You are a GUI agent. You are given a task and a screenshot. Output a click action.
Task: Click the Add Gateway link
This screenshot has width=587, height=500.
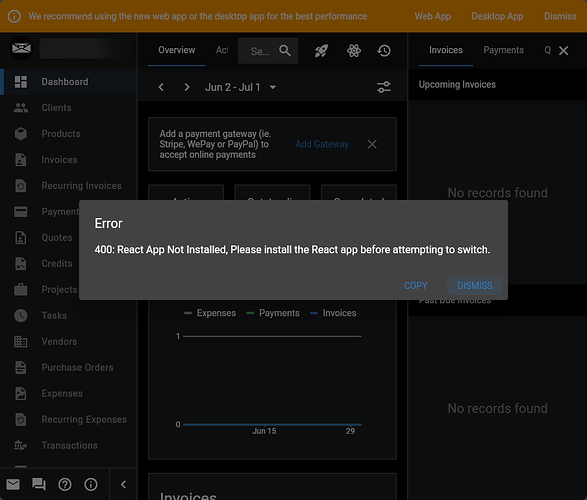point(322,144)
